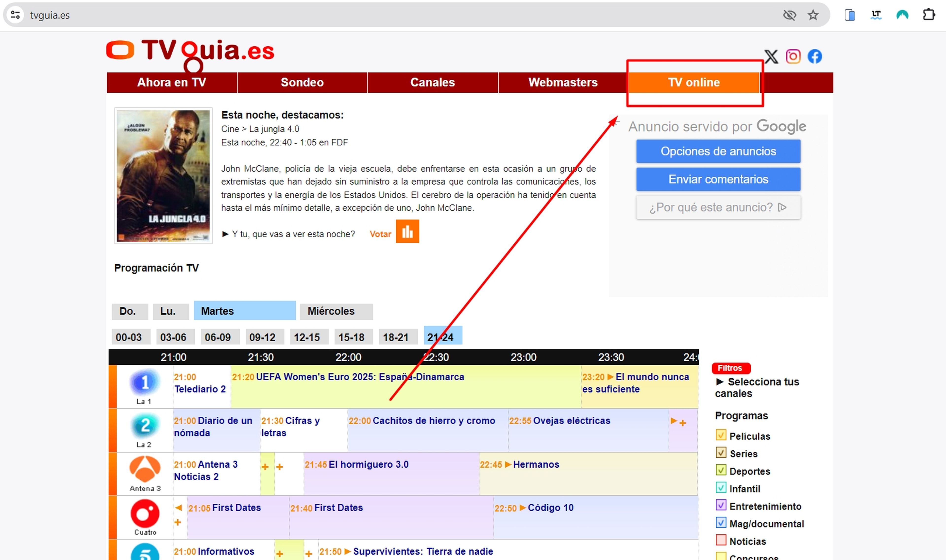Open the Facebook social icon

tap(815, 57)
